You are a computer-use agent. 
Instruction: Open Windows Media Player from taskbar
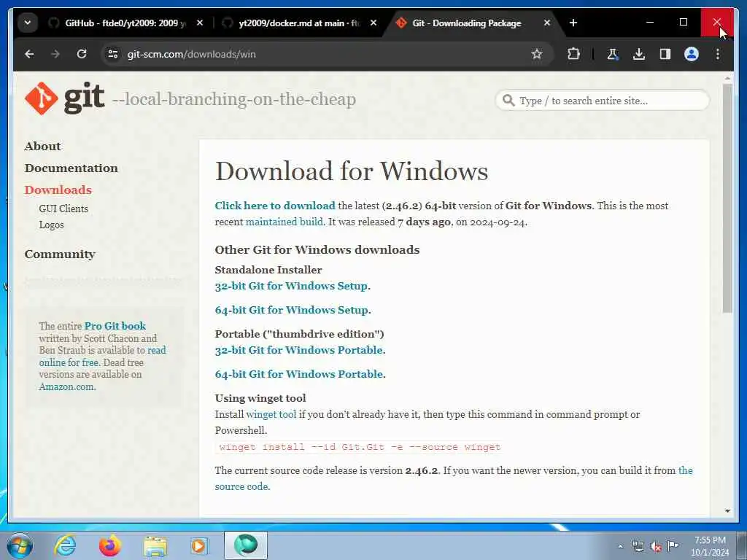click(199, 545)
